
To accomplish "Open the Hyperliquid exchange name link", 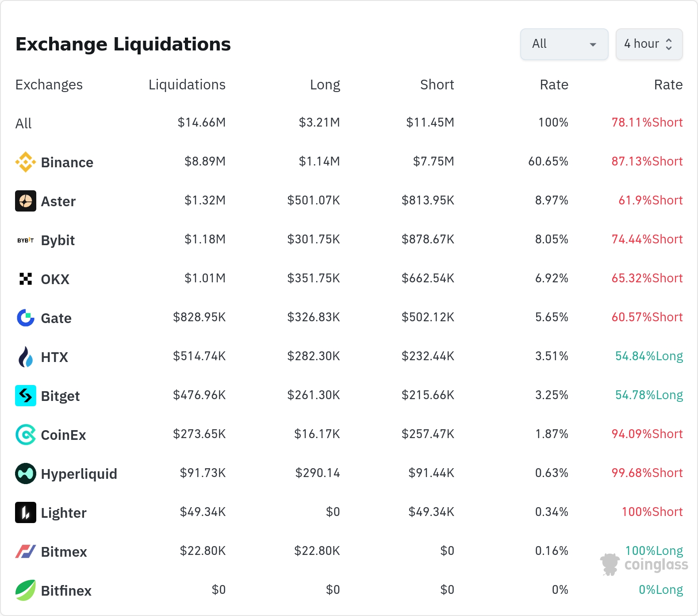I will pyautogui.click(x=79, y=474).
